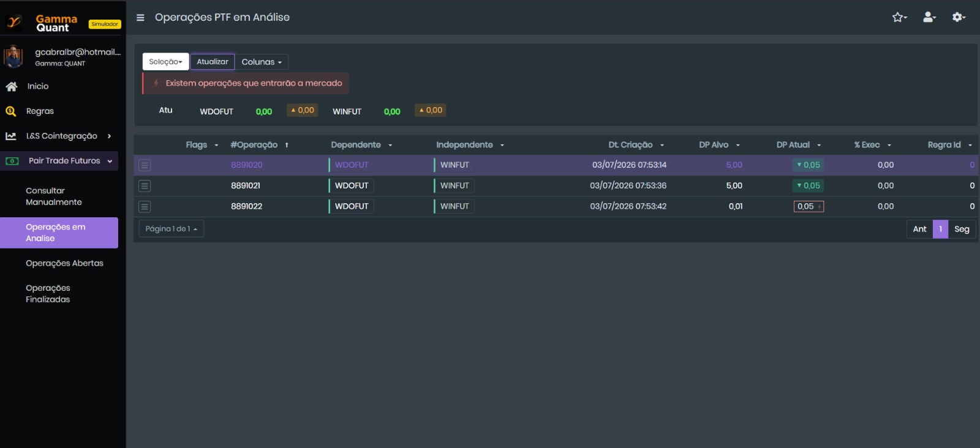Image resolution: width=980 pixels, height=448 pixels.
Task: Click WINFUT label in ticker bar
Action: [x=347, y=112]
